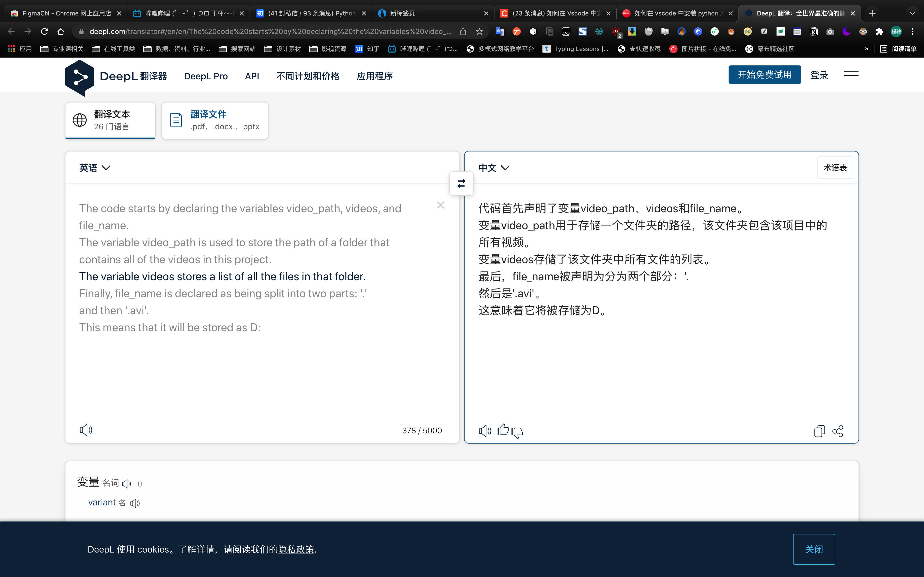Play audio of source English text
This screenshot has height=577, width=924.
coord(86,430)
